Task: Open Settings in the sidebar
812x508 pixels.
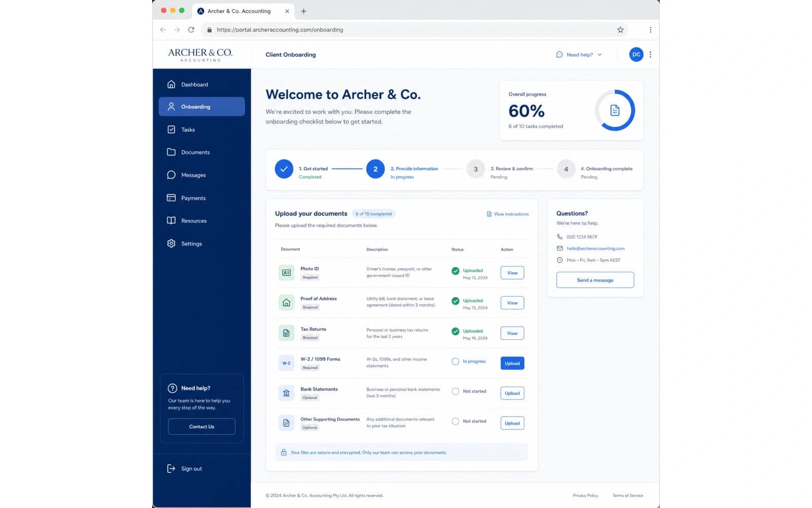Action: pos(201,244)
